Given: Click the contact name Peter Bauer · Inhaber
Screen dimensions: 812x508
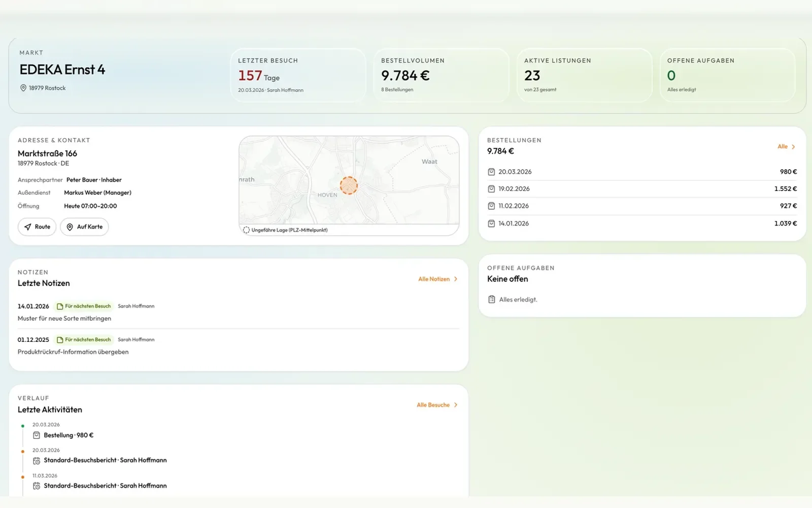Looking at the screenshot, I should [x=94, y=180].
